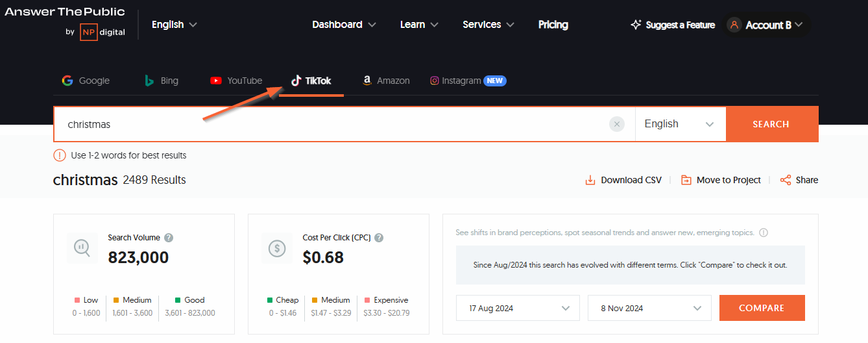This screenshot has height=343, width=868.
Task: Click the Move to Project folder icon
Action: pos(686,180)
